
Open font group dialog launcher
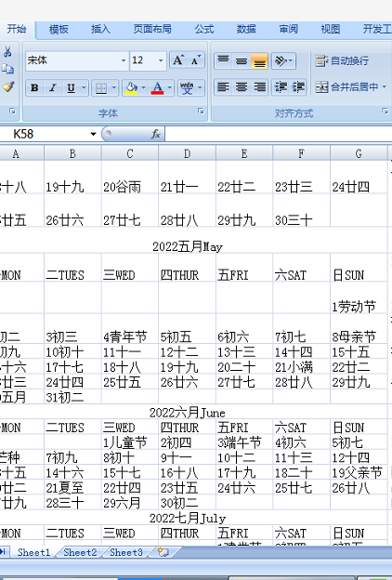tap(201, 111)
